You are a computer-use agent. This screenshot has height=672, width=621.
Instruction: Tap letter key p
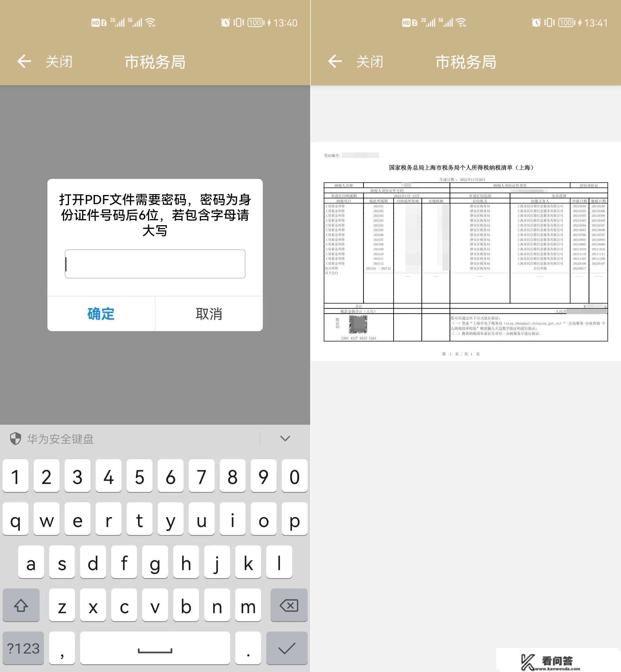tap(295, 519)
